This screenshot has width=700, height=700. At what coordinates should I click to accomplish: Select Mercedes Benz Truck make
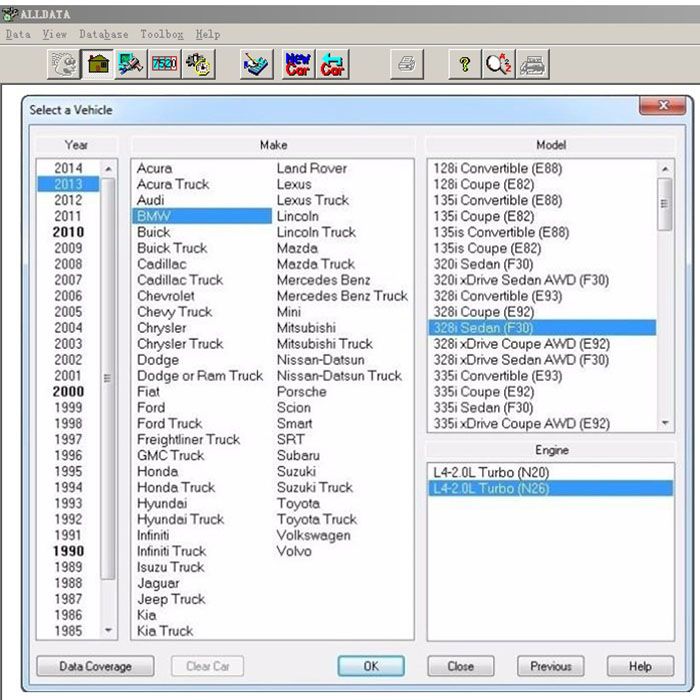(x=342, y=296)
